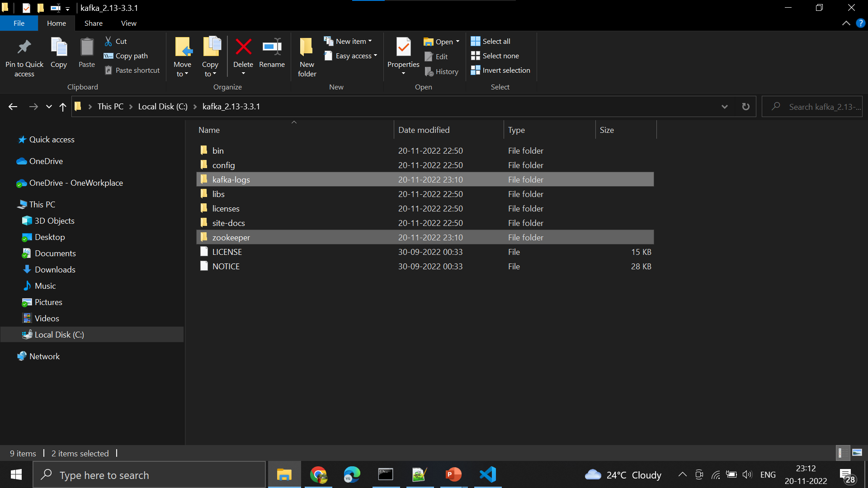Image resolution: width=868 pixels, height=488 pixels.
Task: Switch to details view in status bar
Action: coord(842,452)
